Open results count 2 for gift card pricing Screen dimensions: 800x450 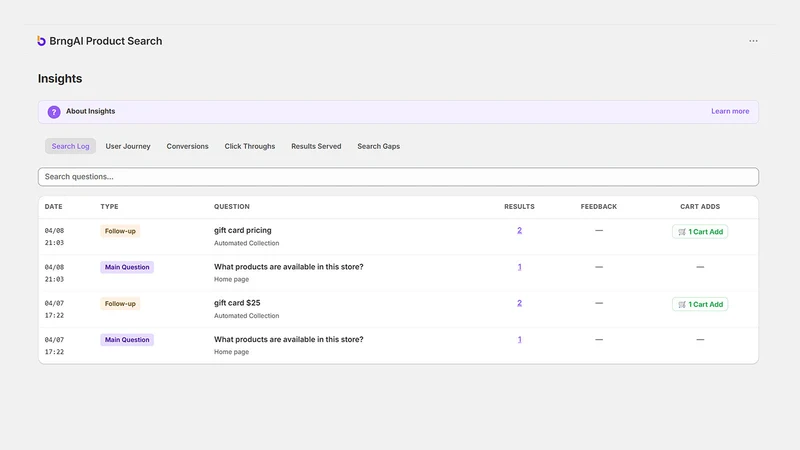pos(519,231)
